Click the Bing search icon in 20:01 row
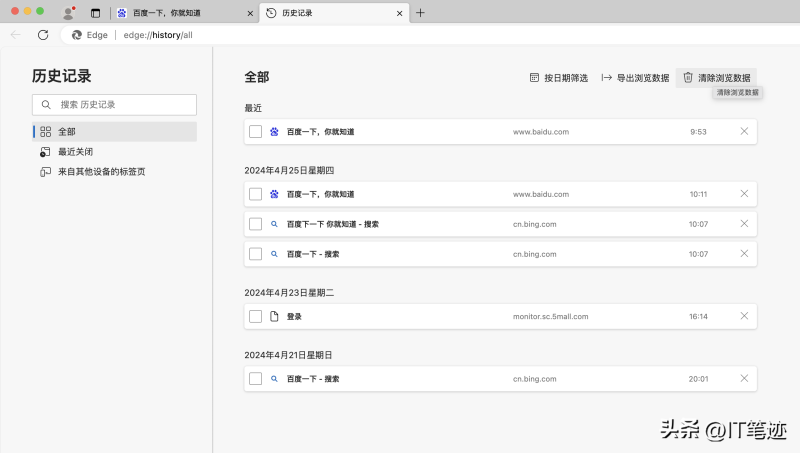The image size is (800, 453). [x=274, y=379]
